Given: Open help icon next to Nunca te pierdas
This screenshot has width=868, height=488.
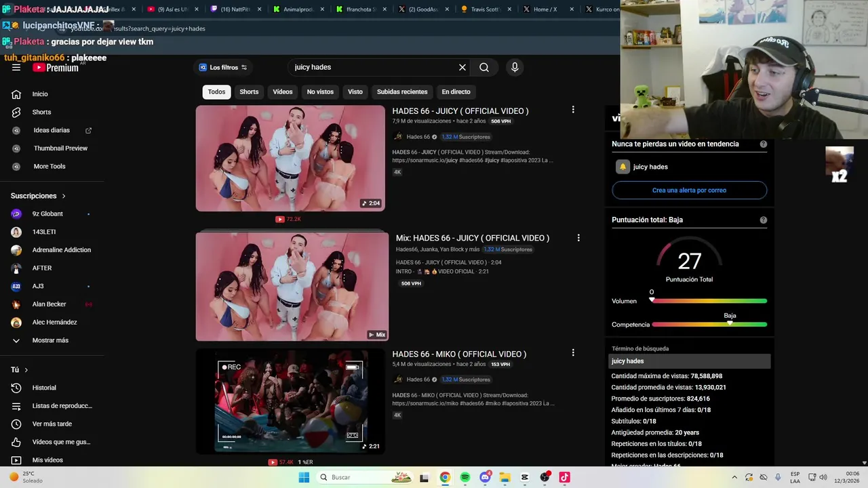Looking at the screenshot, I should [x=764, y=144].
